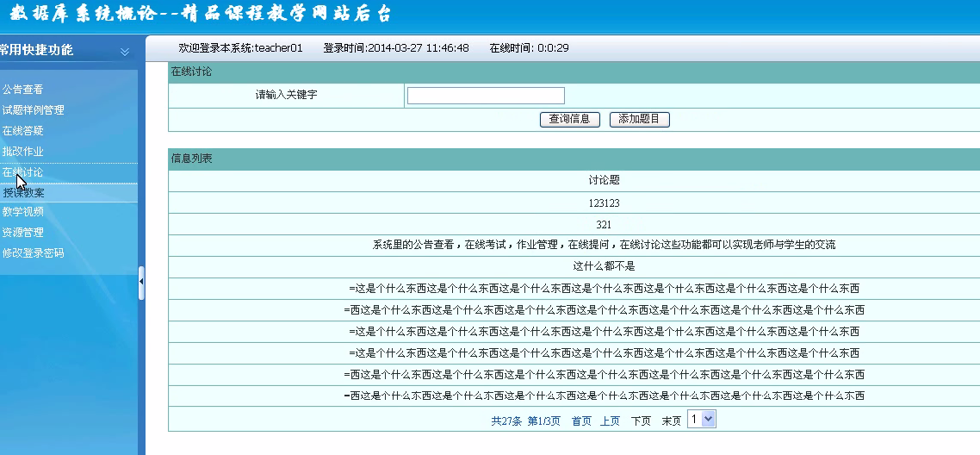The height and width of the screenshot is (455, 980).
Task: Click the keyword search input field
Action: click(486, 96)
